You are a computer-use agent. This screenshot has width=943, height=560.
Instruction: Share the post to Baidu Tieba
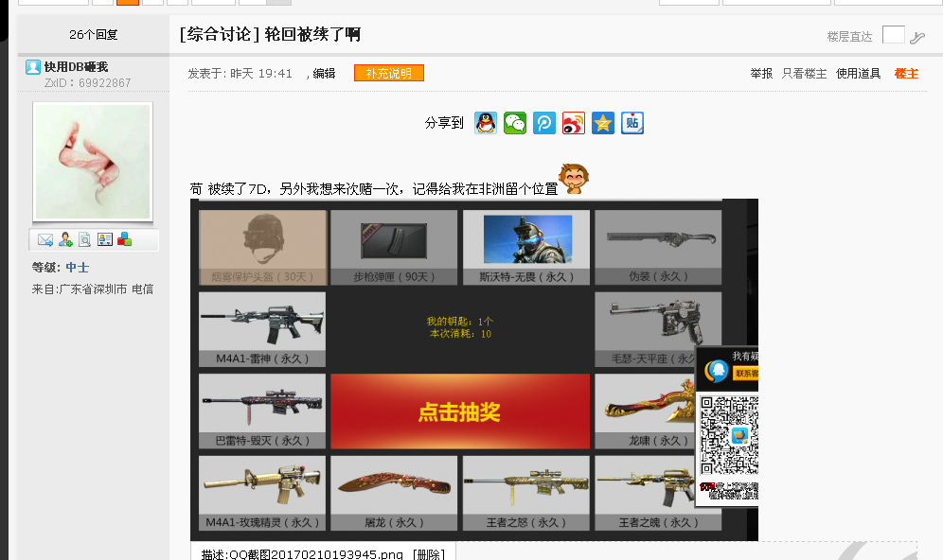click(632, 123)
